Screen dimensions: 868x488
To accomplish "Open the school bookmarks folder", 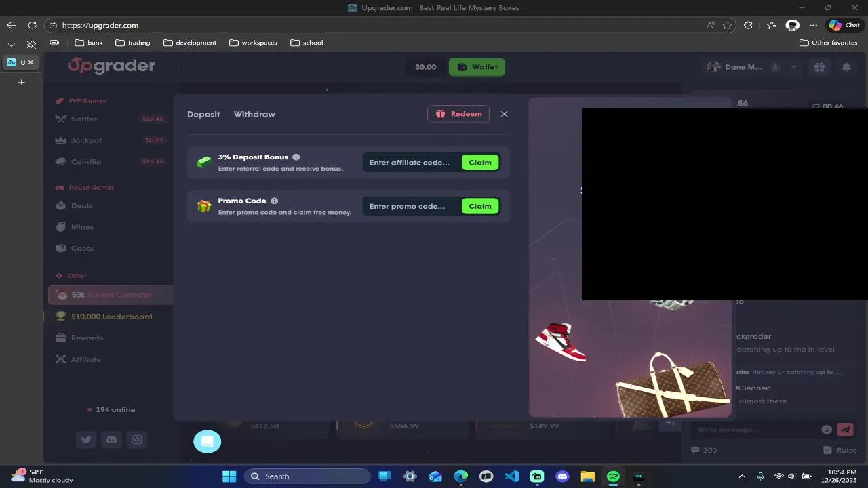I will pos(307,43).
